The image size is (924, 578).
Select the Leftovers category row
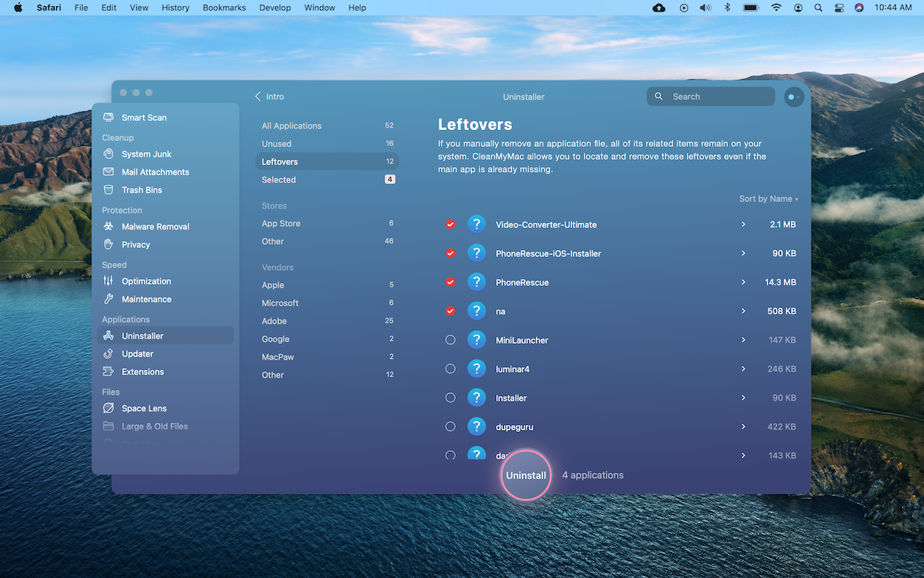pyautogui.click(x=328, y=161)
